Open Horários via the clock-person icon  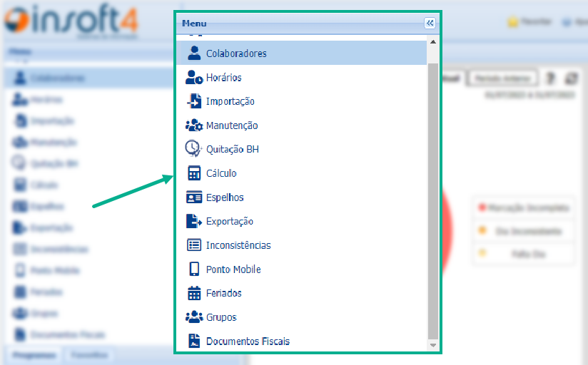point(193,77)
